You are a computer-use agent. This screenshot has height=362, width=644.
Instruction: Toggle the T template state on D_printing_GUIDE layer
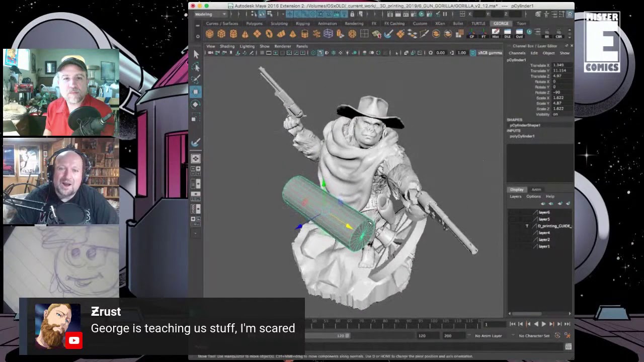coord(527,226)
